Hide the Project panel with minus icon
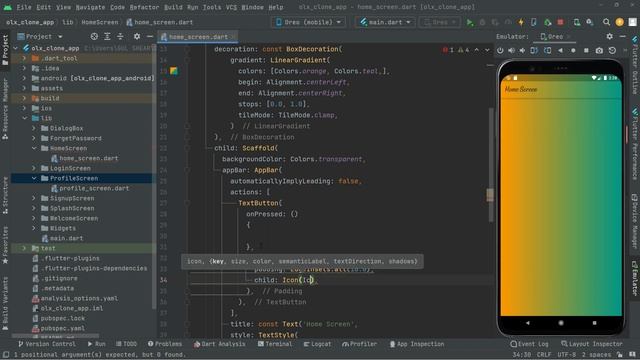The height and width of the screenshot is (360, 640). pos(150,37)
